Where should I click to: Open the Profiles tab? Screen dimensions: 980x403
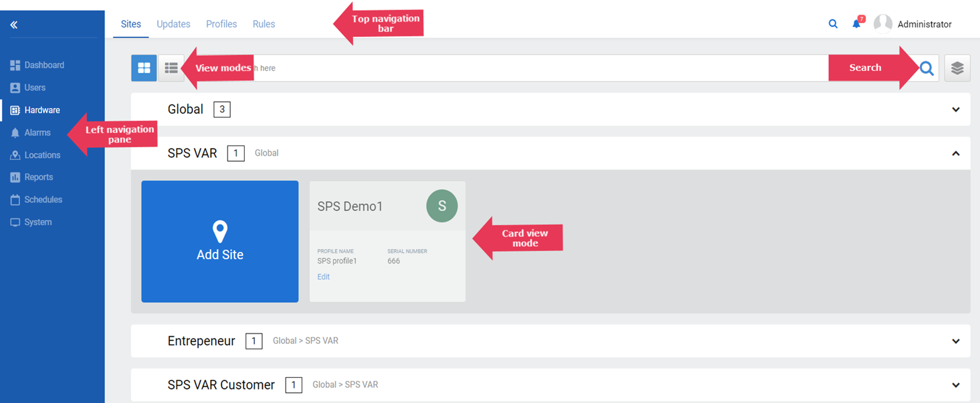221,24
